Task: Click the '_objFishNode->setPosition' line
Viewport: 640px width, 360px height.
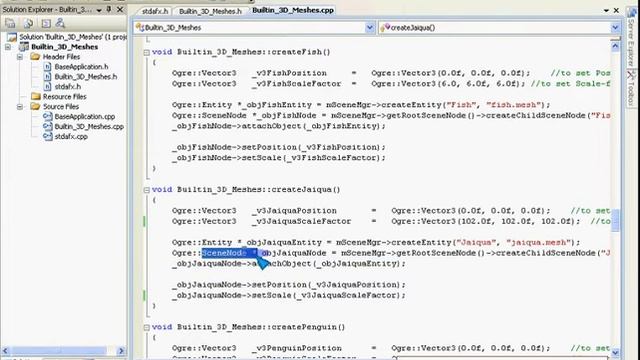Action: tap(278, 147)
